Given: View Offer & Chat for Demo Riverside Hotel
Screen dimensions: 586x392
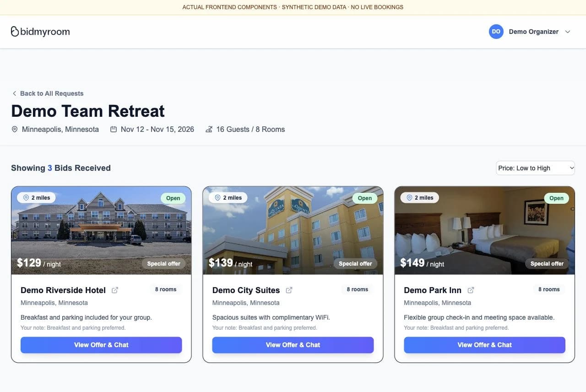Looking at the screenshot, I should tap(101, 345).
